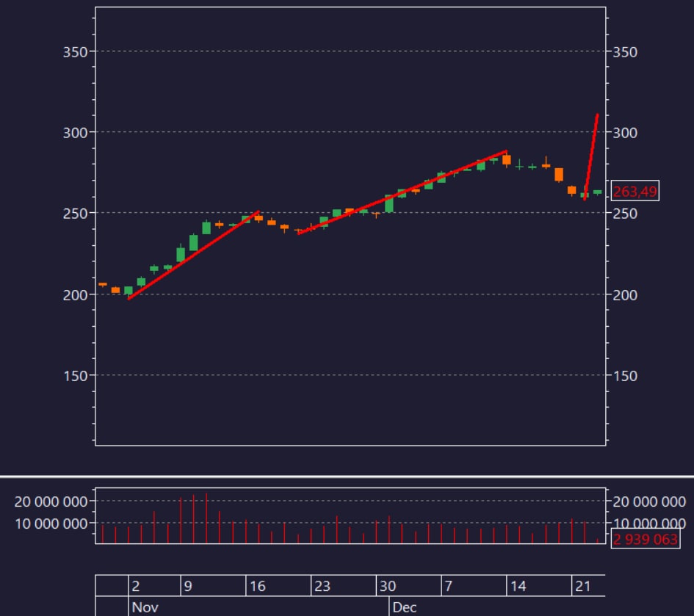The image size is (694, 616).
Task: Select date 7 on the time axis
Action: (449, 586)
